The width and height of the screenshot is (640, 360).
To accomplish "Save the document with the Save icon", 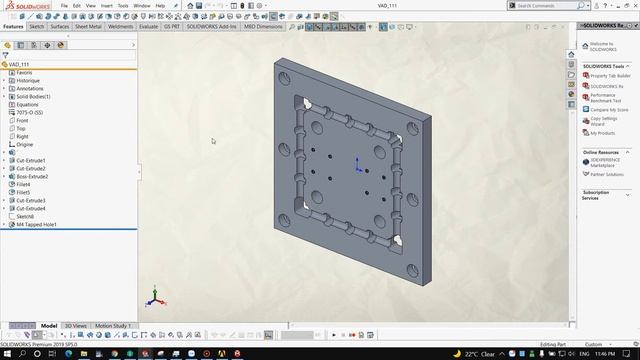I will (199, 6).
